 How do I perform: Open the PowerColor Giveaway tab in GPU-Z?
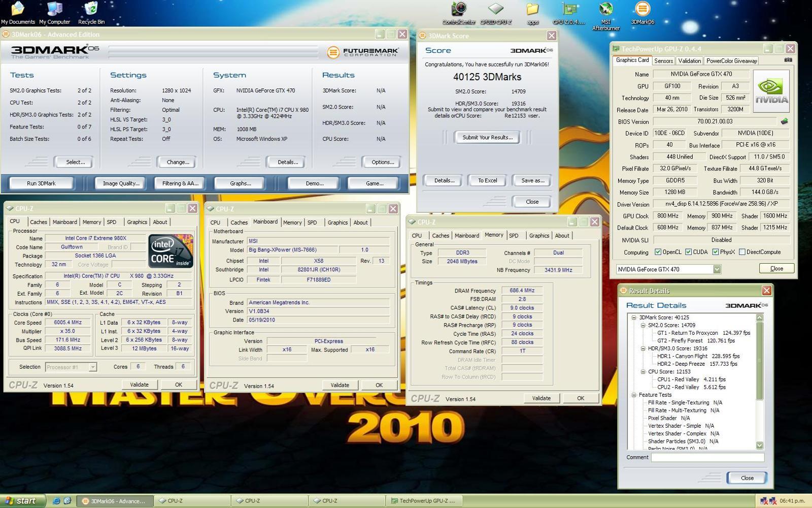point(731,60)
